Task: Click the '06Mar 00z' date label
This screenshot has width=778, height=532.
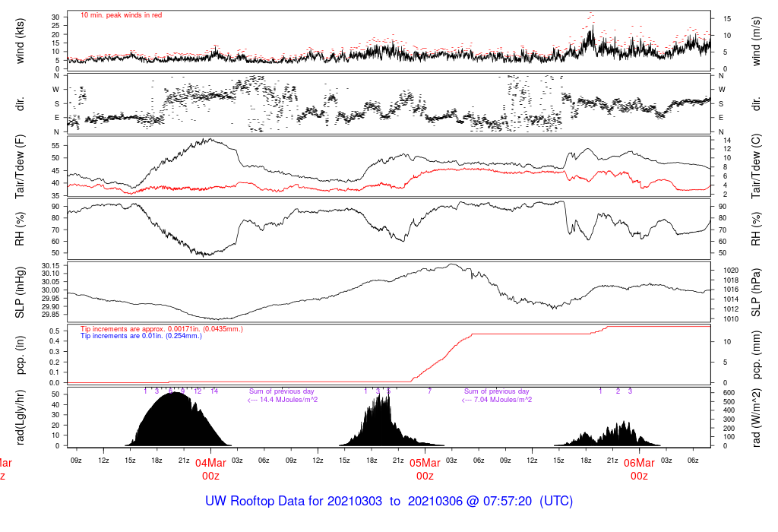Action: 639,470
